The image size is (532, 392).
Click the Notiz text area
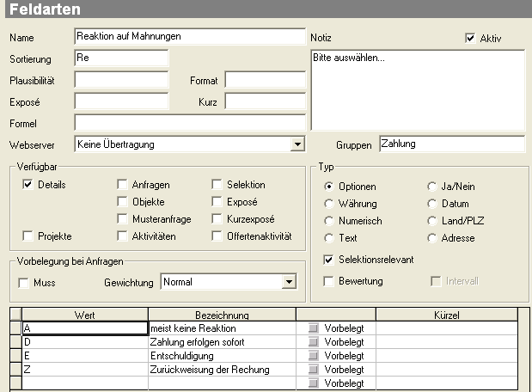[x=418, y=90]
